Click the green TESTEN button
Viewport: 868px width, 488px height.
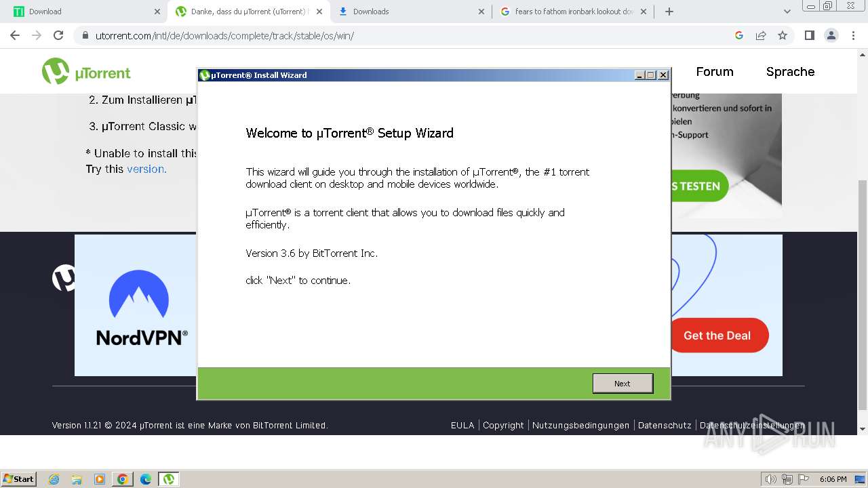(x=698, y=186)
